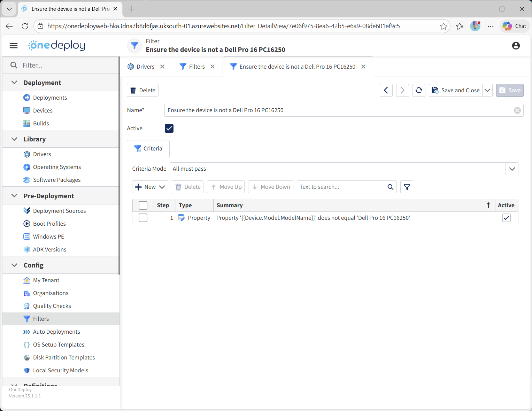Go to previous record arrow
Screen dimensions: 532x411
386,90
